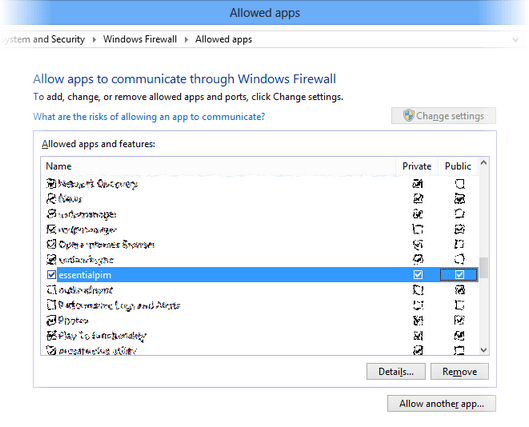529x427 pixels.
Task: Click the apps list scrollbar thumb
Action: click(483, 268)
